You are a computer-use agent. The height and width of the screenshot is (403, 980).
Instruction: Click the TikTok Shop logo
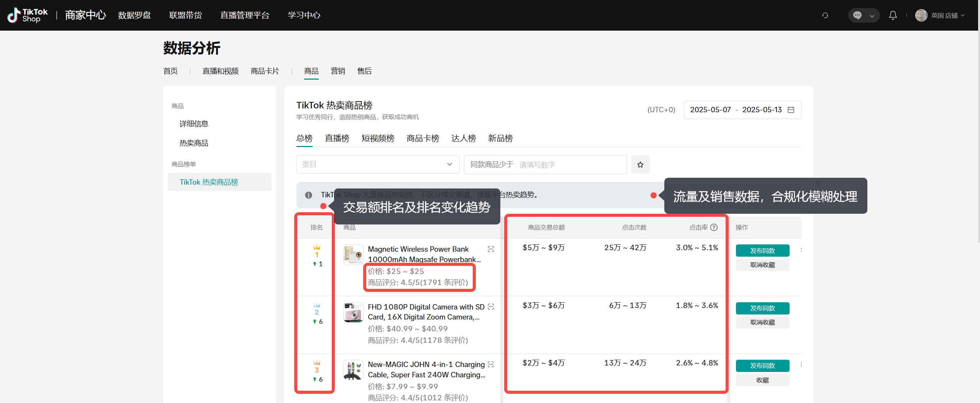[x=28, y=15]
